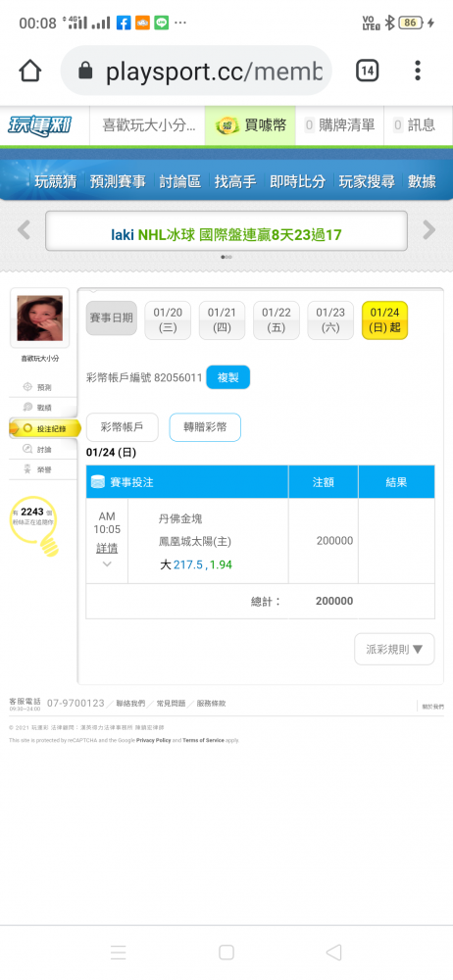453x980 pixels.
Task: Expand bet details chevron under 詳情
Action: 107,563
